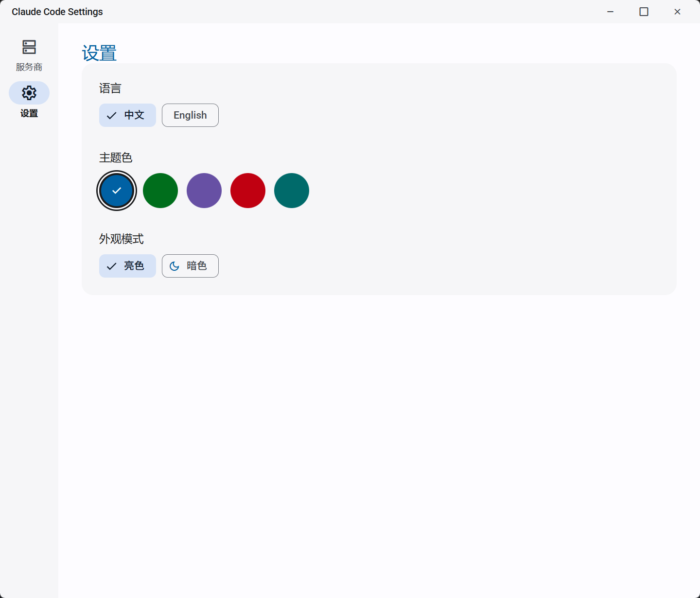700x598 pixels.
Task: Switch language to English
Action: coord(190,115)
